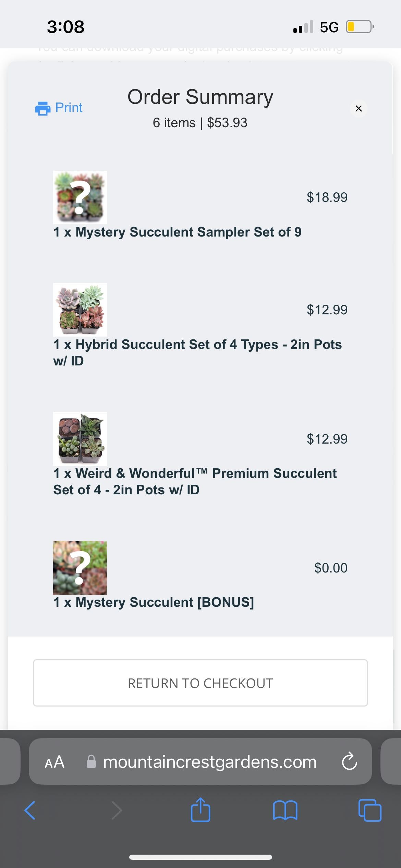Tap Mystery Succulent Sampler Set thumbnail
The image size is (401, 868).
coord(80,197)
